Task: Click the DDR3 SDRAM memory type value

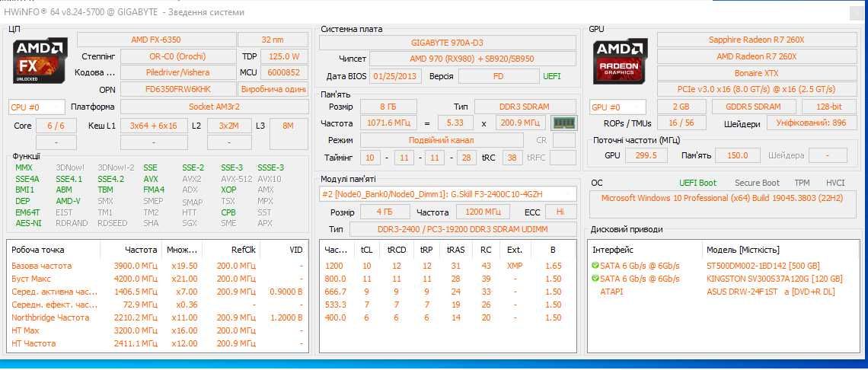Action: click(x=525, y=107)
